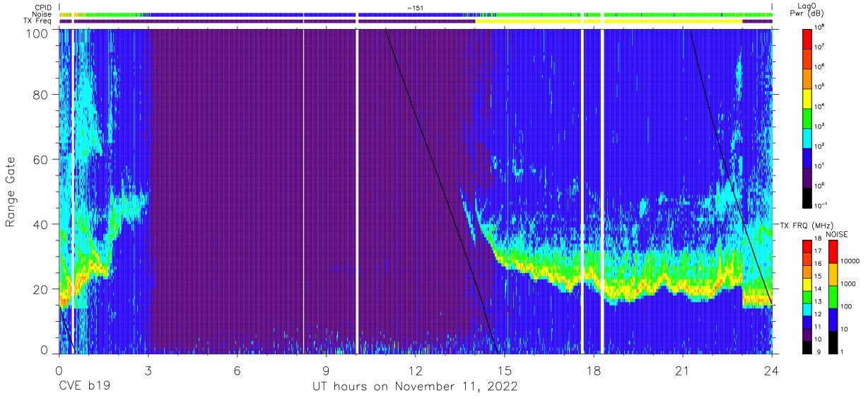Select the green segment of NOISE colorbar
Screen dimensions: 868x401
coord(833,297)
